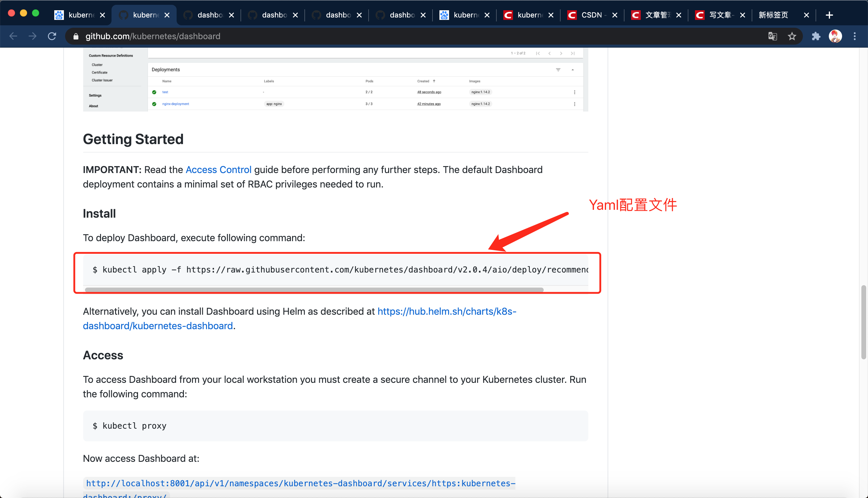
Task: Click the kubectl proxy code block
Action: (x=335, y=426)
